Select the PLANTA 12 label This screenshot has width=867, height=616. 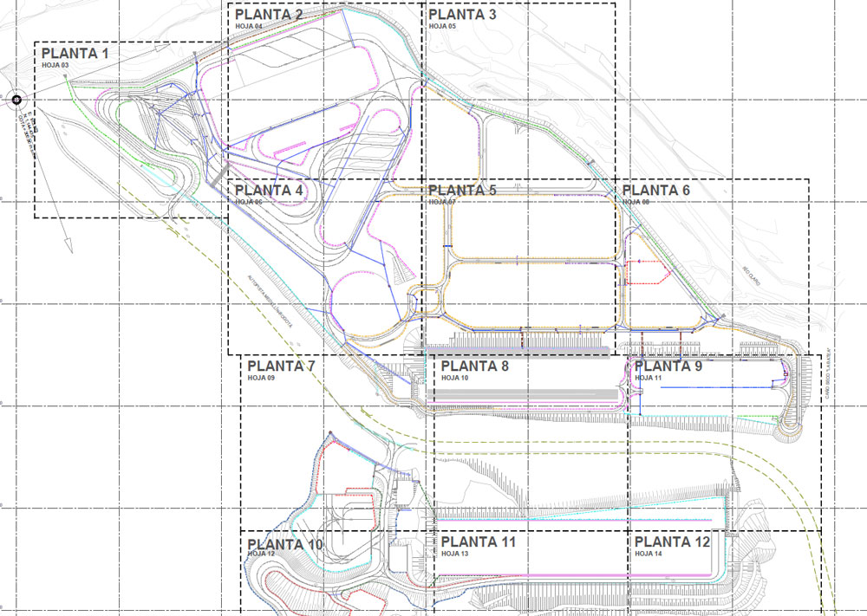tap(672, 542)
